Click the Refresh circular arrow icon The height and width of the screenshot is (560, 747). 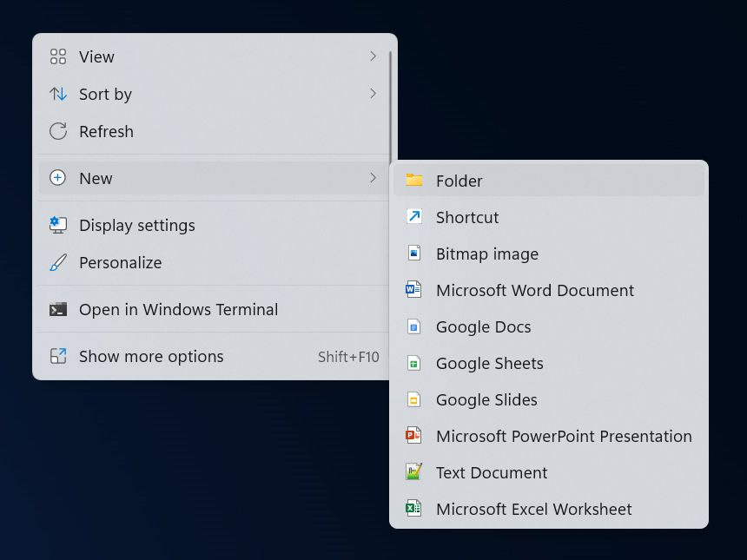58,131
